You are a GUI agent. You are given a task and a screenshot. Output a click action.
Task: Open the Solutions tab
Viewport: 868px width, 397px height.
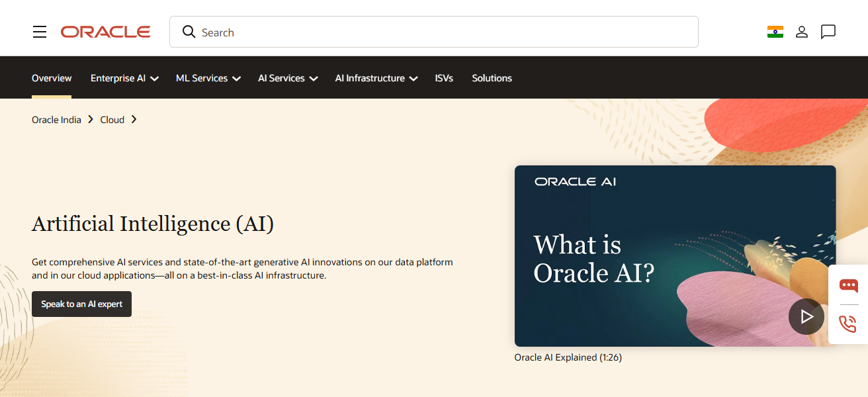[492, 78]
